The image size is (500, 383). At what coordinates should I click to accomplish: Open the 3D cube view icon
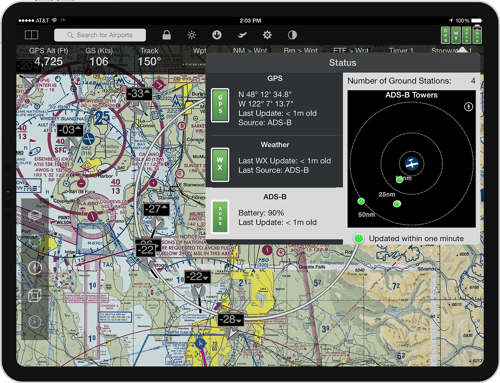coord(35,295)
